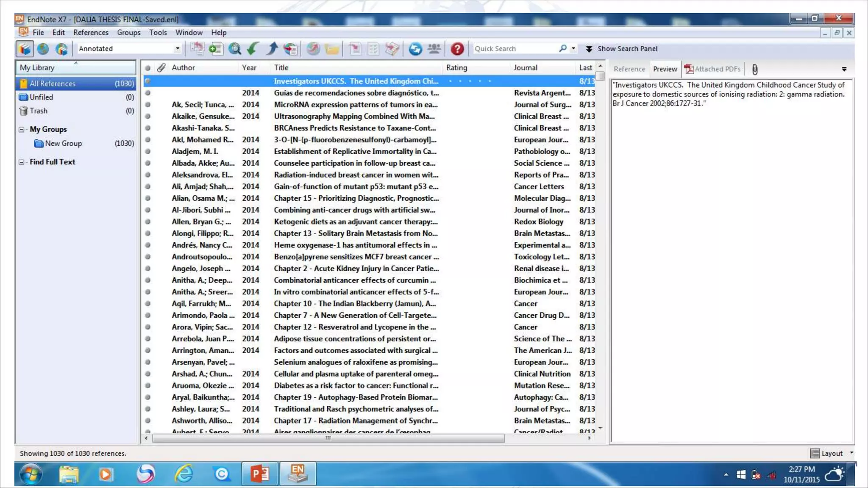Click into the Quick Search field
The image size is (868, 488).
[x=515, y=49]
